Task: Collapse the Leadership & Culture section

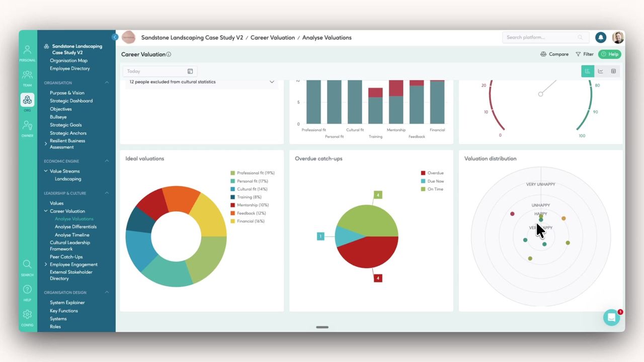Action: pos(107,193)
